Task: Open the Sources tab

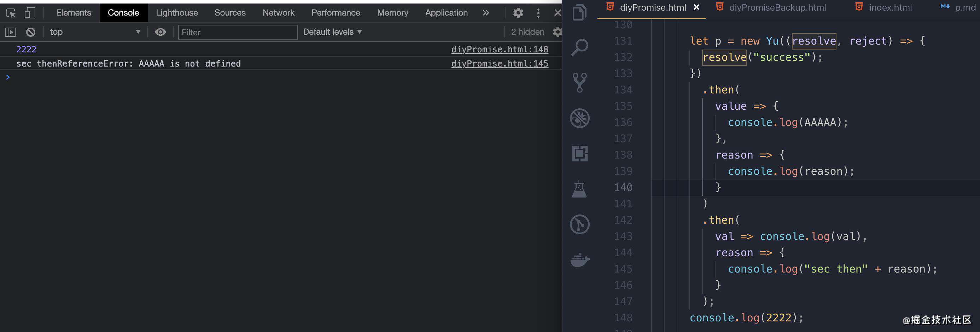Action: [x=230, y=12]
